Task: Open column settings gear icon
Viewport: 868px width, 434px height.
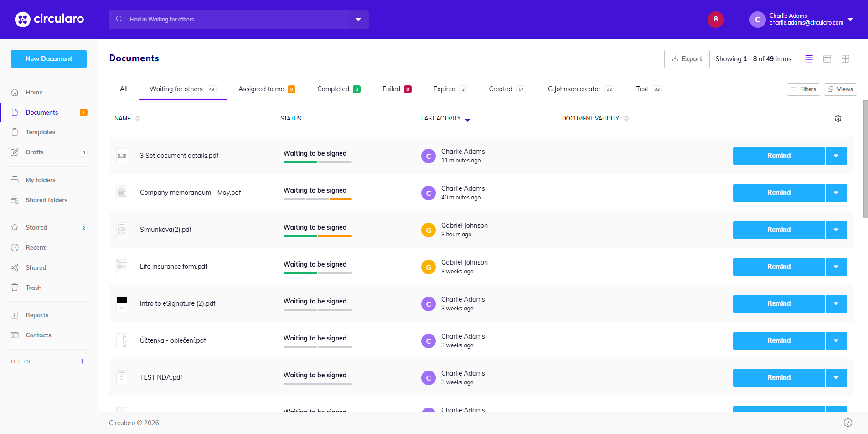Action: tap(837, 119)
